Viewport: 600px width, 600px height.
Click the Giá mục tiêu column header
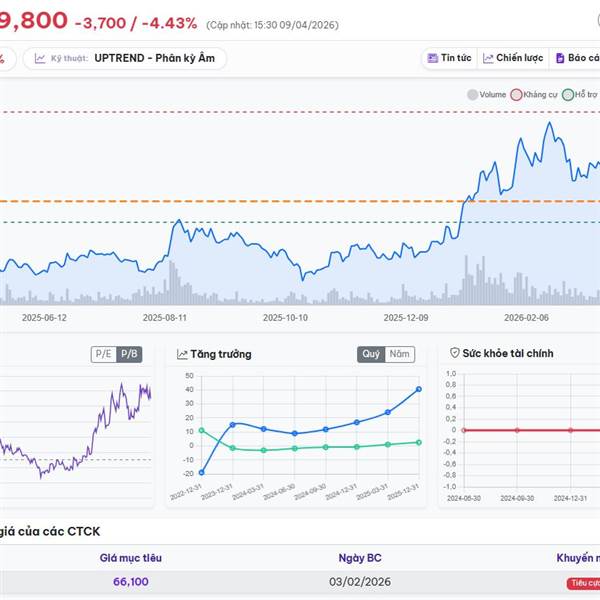pyautogui.click(x=130, y=557)
